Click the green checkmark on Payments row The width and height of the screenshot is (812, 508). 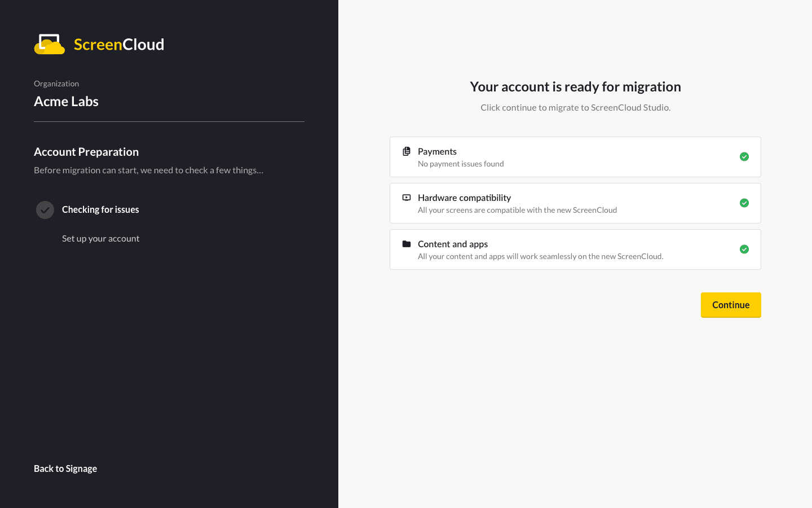pyautogui.click(x=744, y=156)
